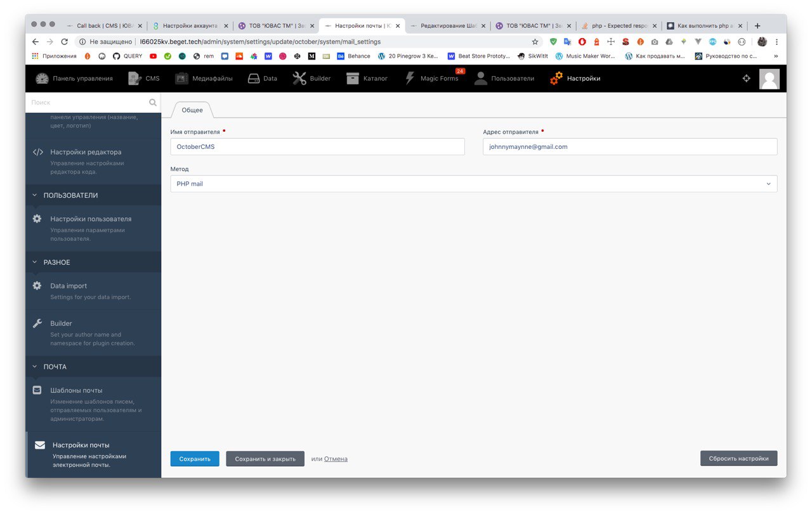Click Сбросить настройки button
This screenshot has width=812, height=514.
point(738,459)
